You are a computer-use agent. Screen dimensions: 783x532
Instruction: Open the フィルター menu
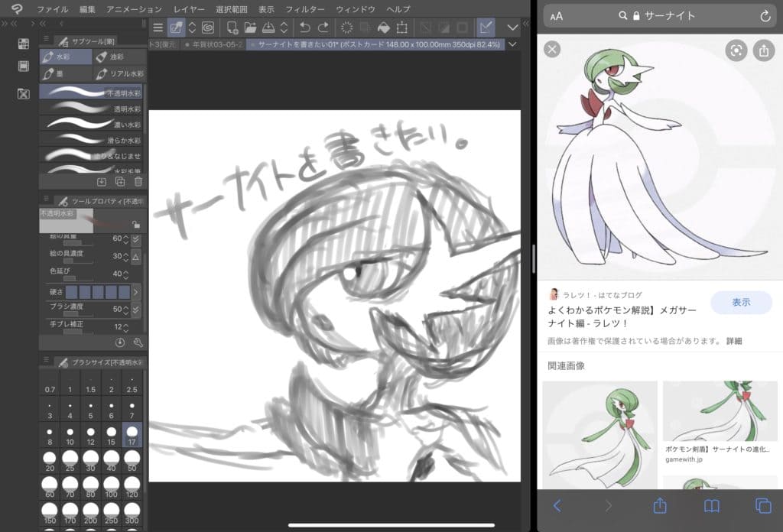coord(304,9)
